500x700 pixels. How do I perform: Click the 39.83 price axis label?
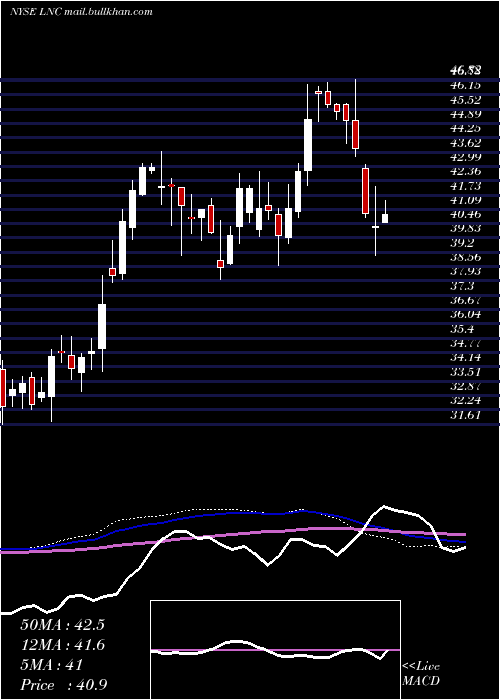[465, 229]
